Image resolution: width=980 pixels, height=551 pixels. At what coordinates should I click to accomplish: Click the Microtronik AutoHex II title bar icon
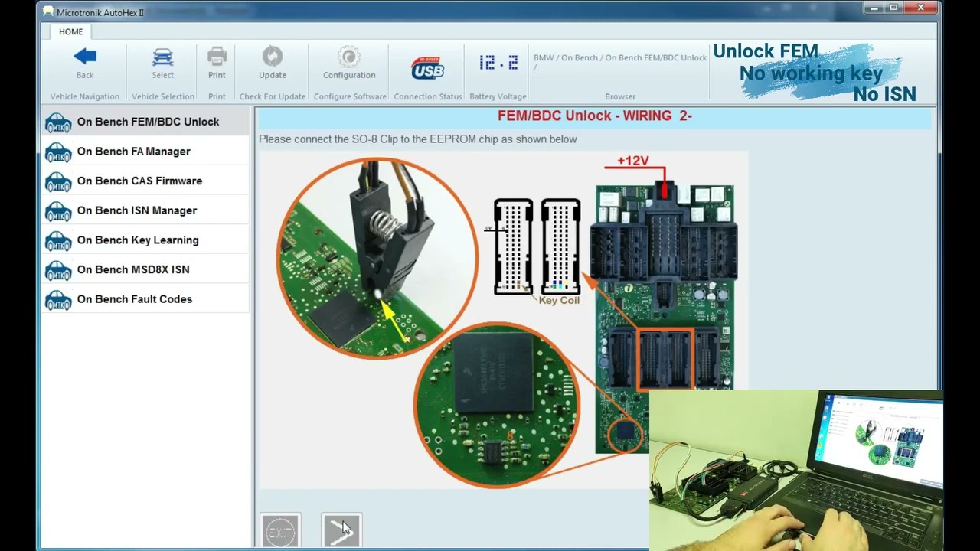[48, 12]
